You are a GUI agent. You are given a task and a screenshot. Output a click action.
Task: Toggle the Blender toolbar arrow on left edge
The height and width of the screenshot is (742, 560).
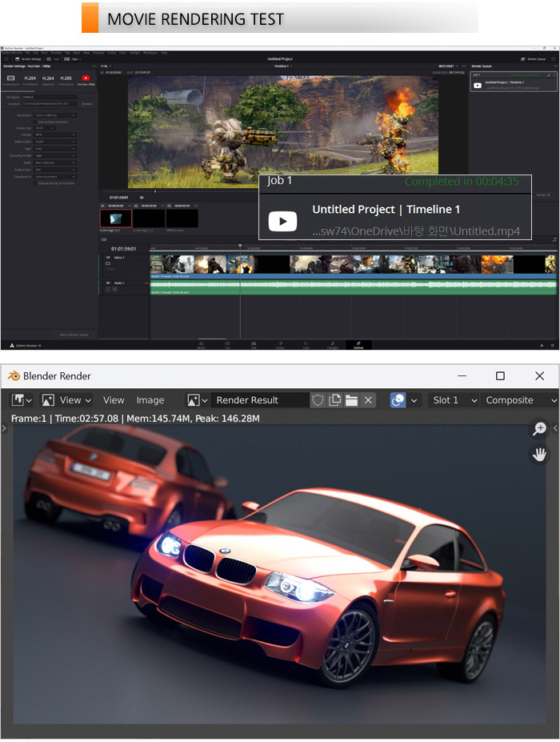click(x=4, y=428)
